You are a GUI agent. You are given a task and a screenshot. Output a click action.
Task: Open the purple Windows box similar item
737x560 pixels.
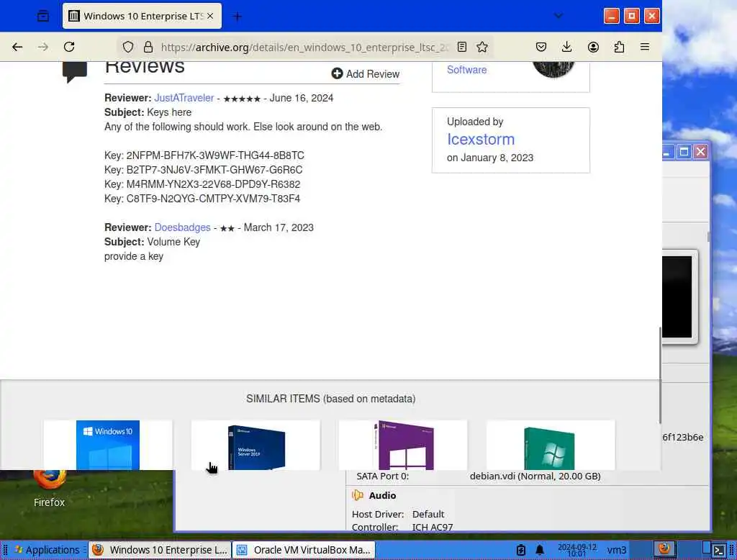[x=403, y=445]
